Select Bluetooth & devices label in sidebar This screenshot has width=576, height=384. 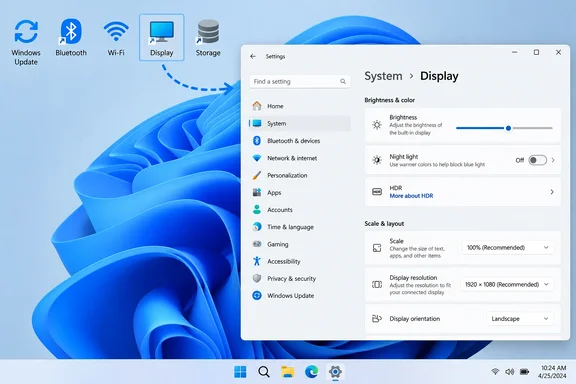pyautogui.click(x=294, y=141)
